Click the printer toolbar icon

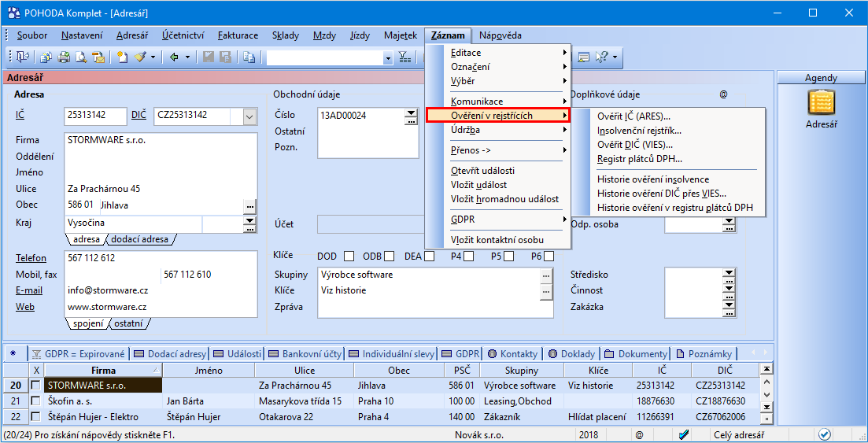pos(65,57)
